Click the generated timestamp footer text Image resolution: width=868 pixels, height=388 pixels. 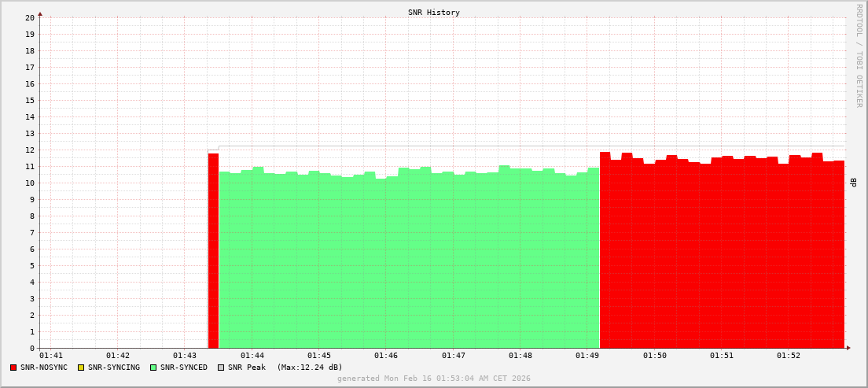pyautogui.click(x=433, y=379)
